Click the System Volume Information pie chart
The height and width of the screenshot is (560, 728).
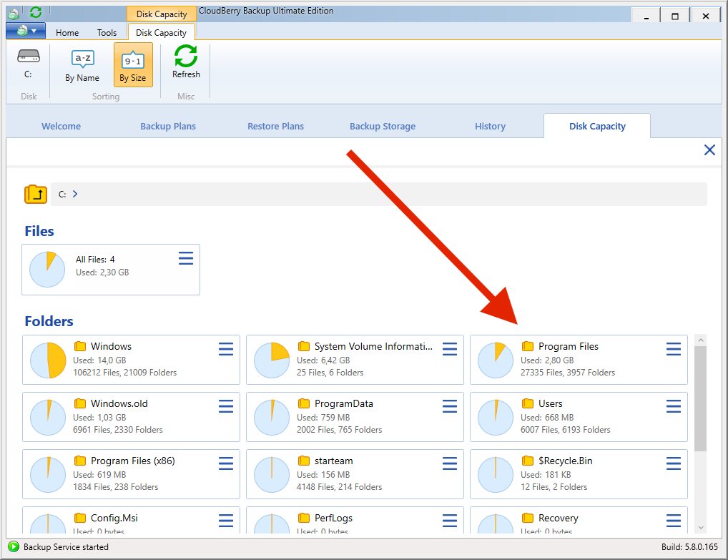[272, 360]
